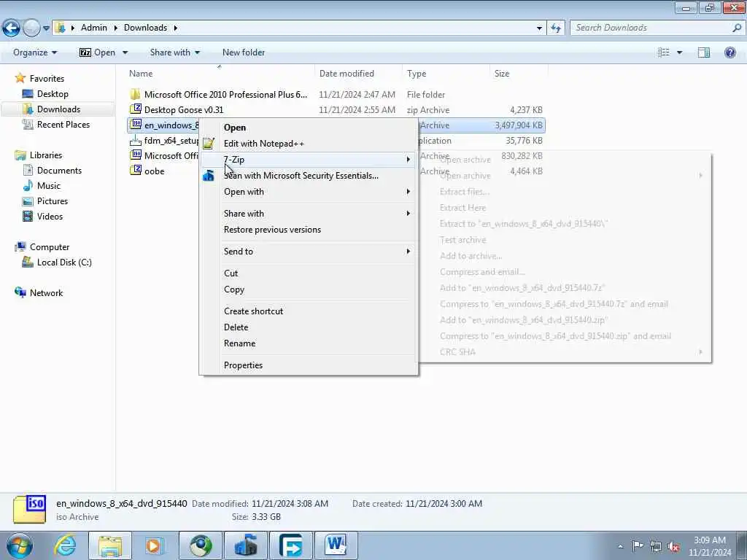Select Create shortcut menu entry
The width and height of the screenshot is (747, 560).
309,311
